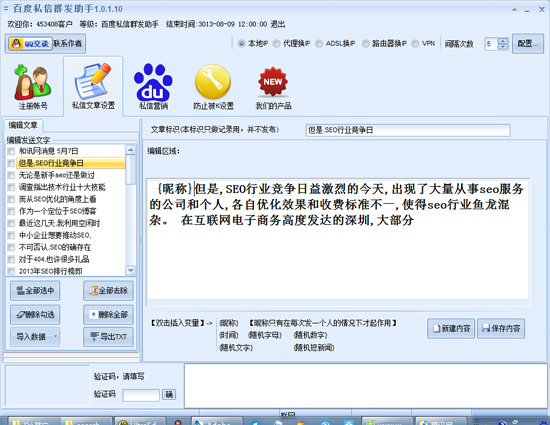Check the 但是,SEO行业竞争日 checkbox

tap(11, 163)
